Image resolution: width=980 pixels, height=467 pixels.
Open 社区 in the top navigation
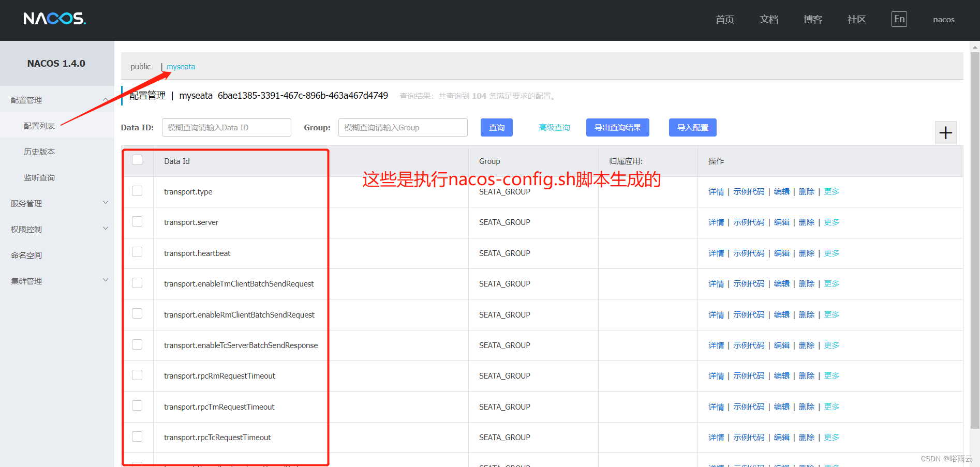[856, 20]
